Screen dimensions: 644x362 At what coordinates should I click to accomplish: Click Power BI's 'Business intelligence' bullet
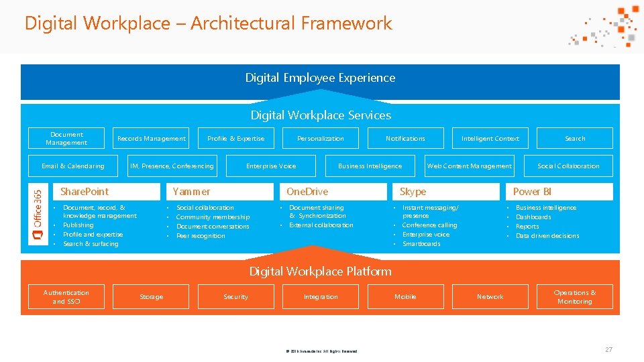(546, 208)
